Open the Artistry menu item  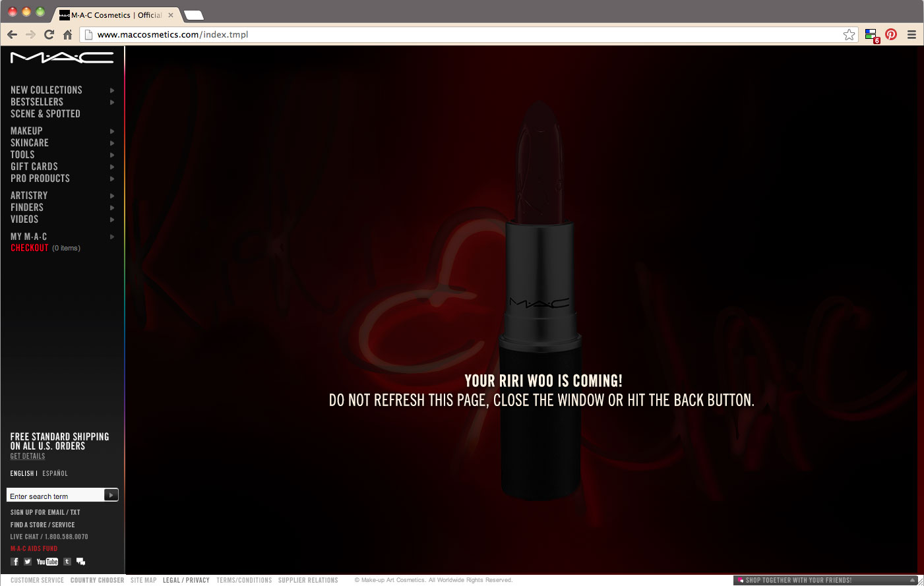click(29, 196)
